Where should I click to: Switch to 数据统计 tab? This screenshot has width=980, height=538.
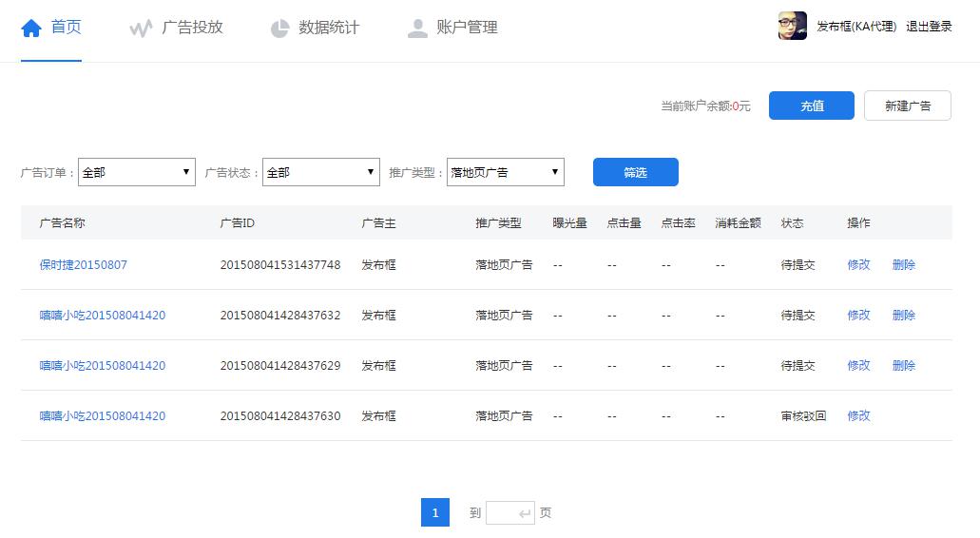[329, 28]
